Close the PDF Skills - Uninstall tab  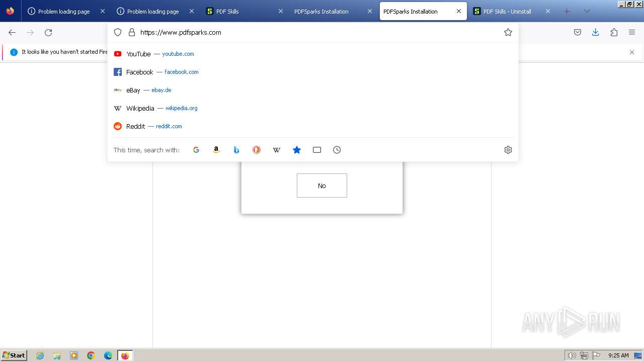548,11
